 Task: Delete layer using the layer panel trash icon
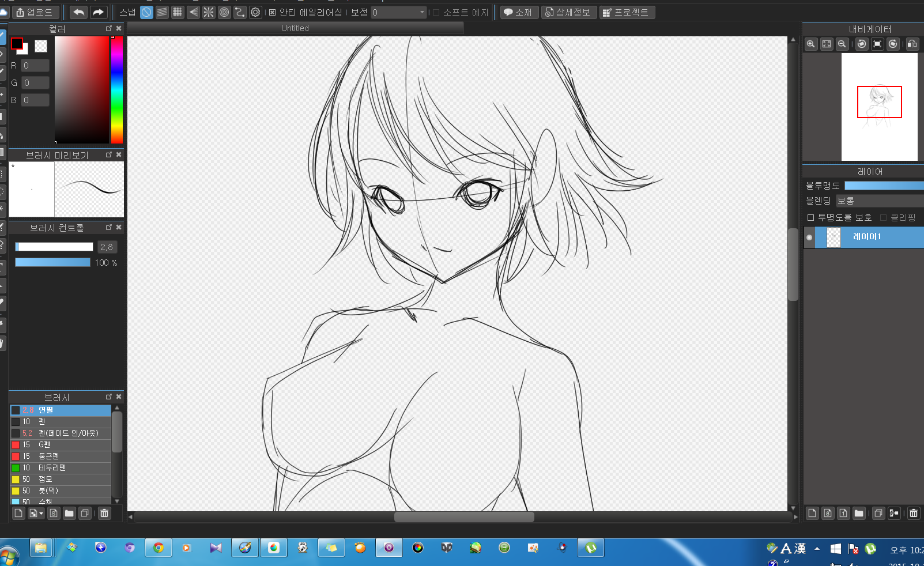pyautogui.click(x=914, y=513)
